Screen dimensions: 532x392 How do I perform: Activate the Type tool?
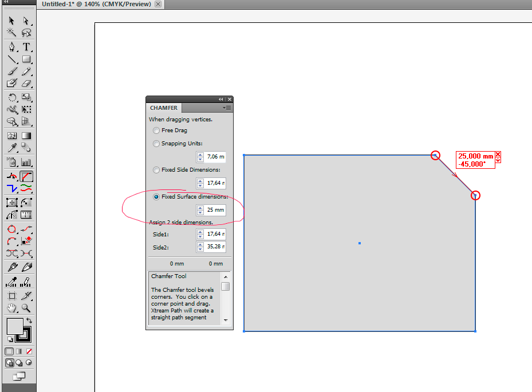[x=26, y=47]
